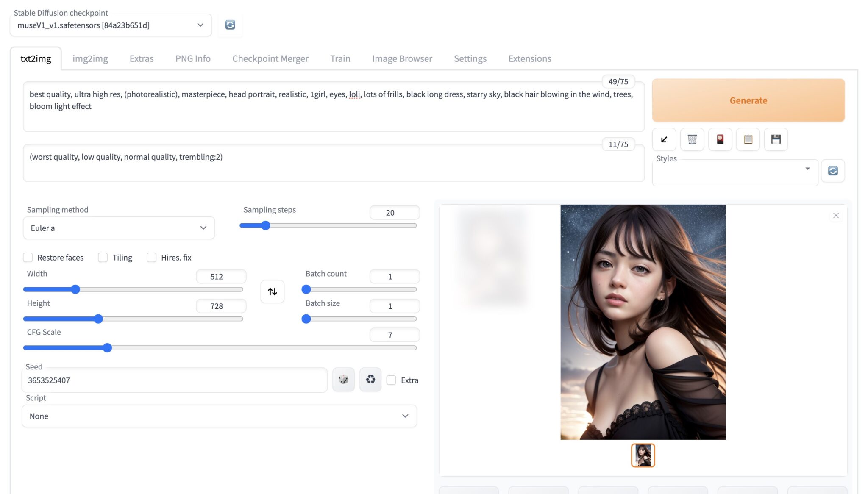Open the Sampling method dropdown
868x494 pixels.
click(119, 228)
